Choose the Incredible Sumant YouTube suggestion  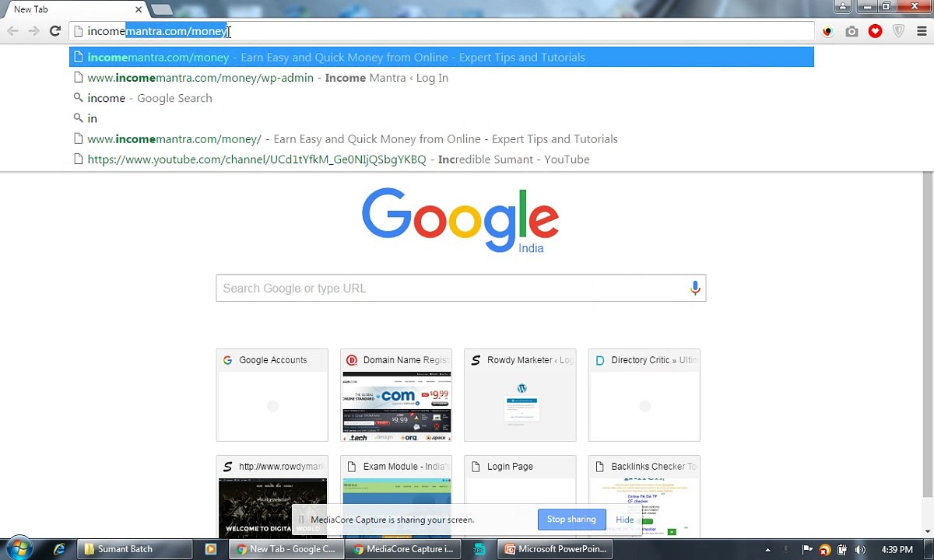click(x=441, y=159)
